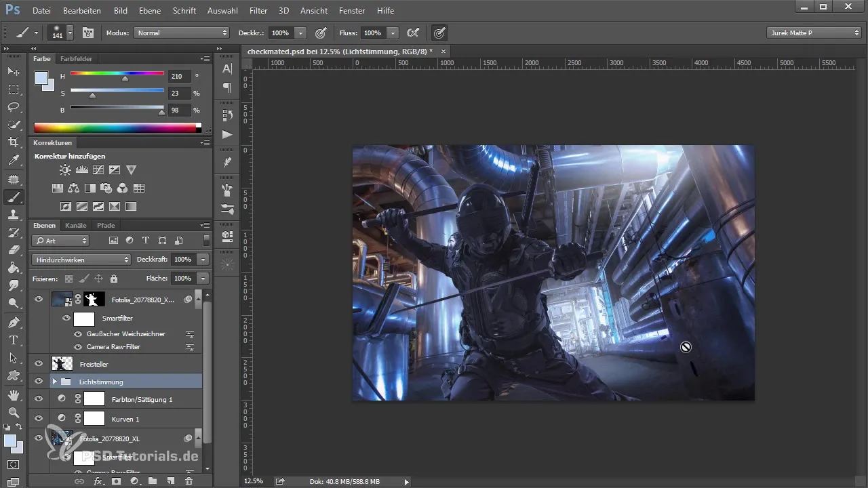Viewport: 868px width, 488px height.
Task: Open the layer Deckkraft dropdown arrow
Action: tap(203, 260)
